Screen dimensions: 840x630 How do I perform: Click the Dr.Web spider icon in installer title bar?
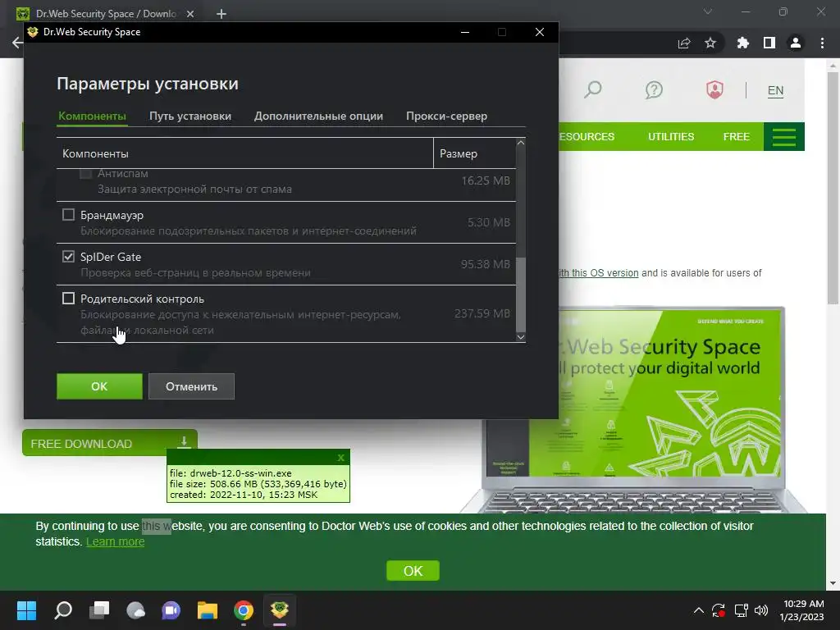pos(33,32)
